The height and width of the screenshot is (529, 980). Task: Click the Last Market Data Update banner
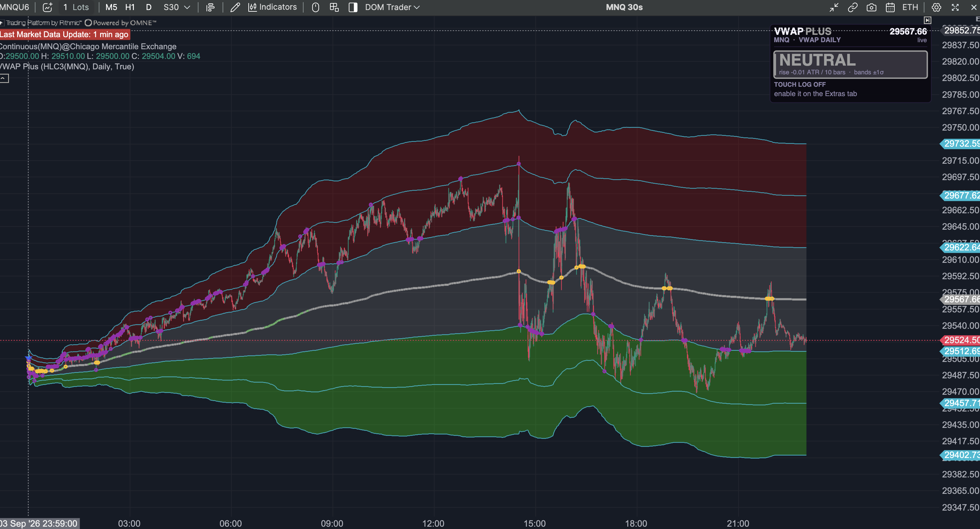tap(65, 34)
